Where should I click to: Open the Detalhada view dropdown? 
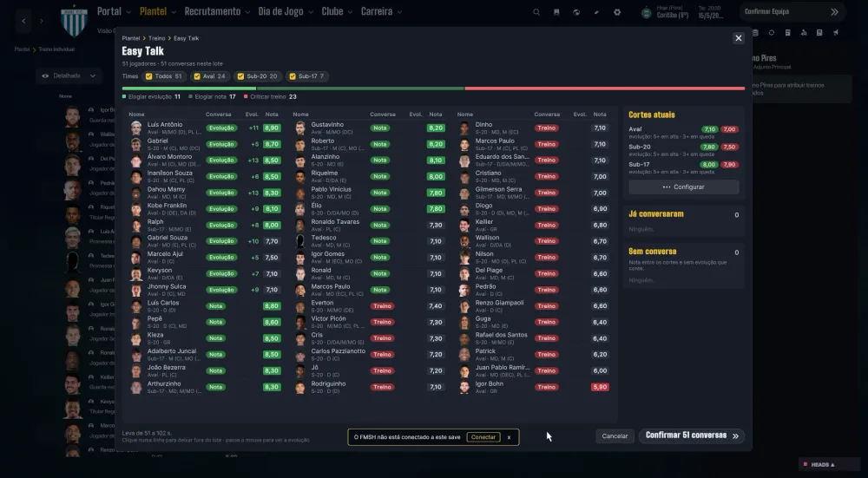click(69, 75)
